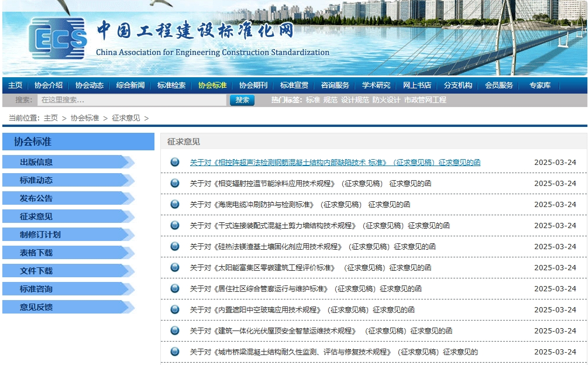Viewport: 588px width, 365px height.
Task: Focus the 在这里搜索 search input box
Action: 132,100
